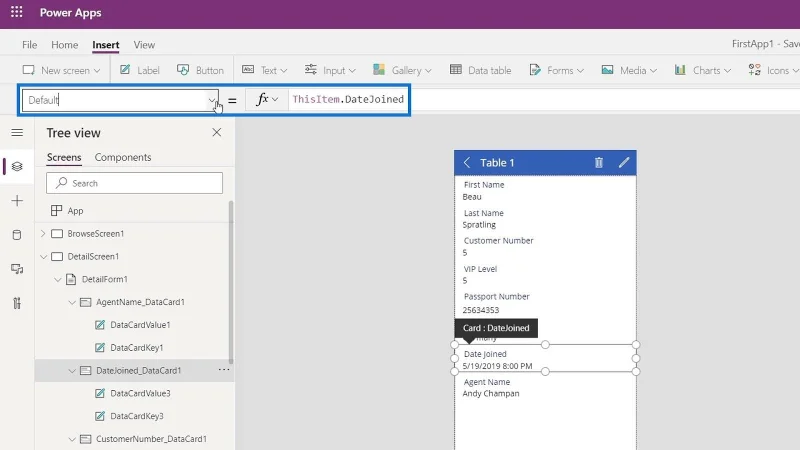Click the Passport Number value 25634353
This screenshot has width=800, height=450.
[x=481, y=310]
